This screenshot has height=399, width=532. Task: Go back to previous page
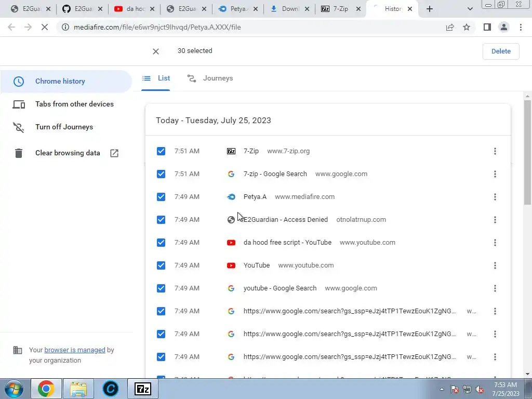[x=11, y=27]
